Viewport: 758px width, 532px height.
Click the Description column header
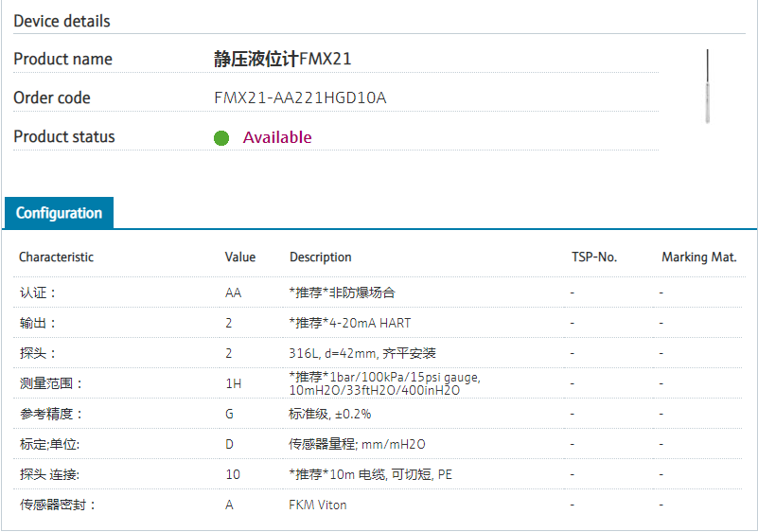320,257
